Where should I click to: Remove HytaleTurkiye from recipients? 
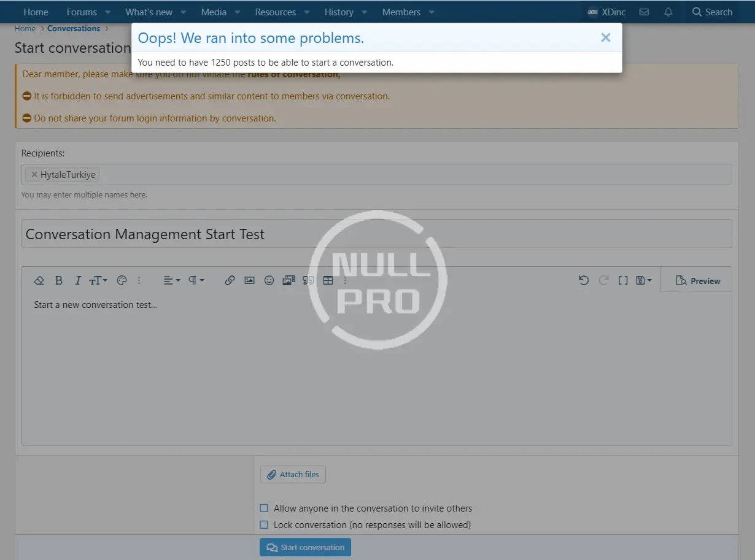pos(34,175)
